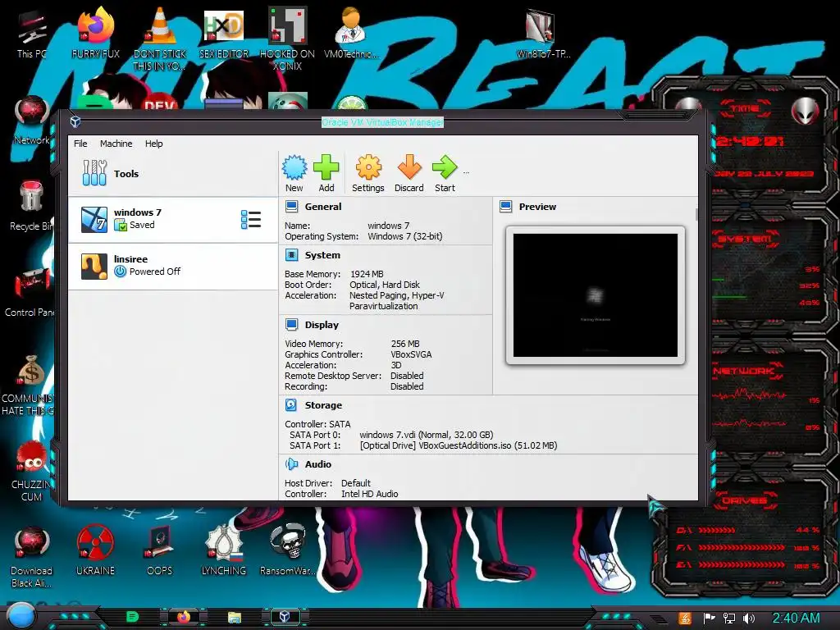Viewport: 840px width, 630px height.
Task: Open machine Settings from the orange gear
Action: coord(368,174)
